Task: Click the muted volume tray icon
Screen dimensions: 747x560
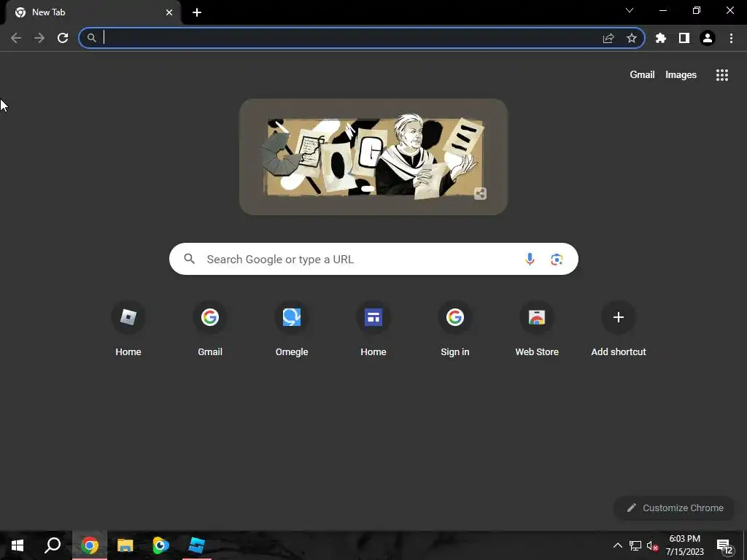Action: point(653,545)
